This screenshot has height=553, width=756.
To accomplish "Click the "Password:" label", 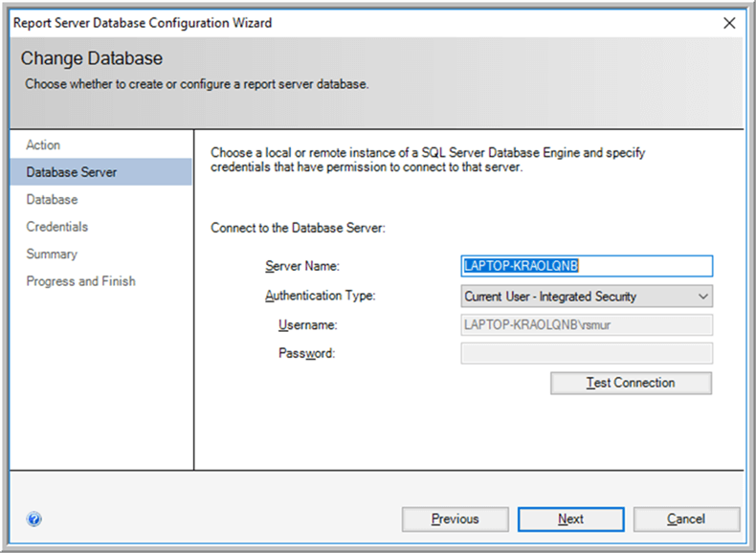I will pyautogui.click(x=306, y=353).
